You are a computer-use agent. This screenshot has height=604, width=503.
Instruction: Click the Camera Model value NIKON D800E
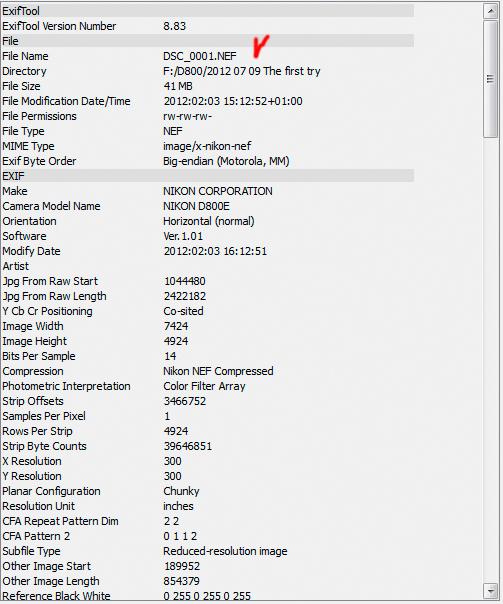(196, 206)
